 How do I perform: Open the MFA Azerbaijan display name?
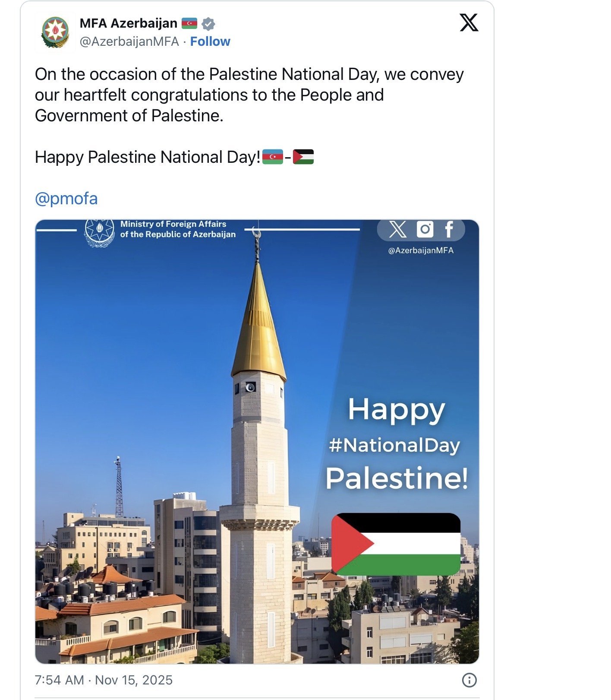coord(129,23)
